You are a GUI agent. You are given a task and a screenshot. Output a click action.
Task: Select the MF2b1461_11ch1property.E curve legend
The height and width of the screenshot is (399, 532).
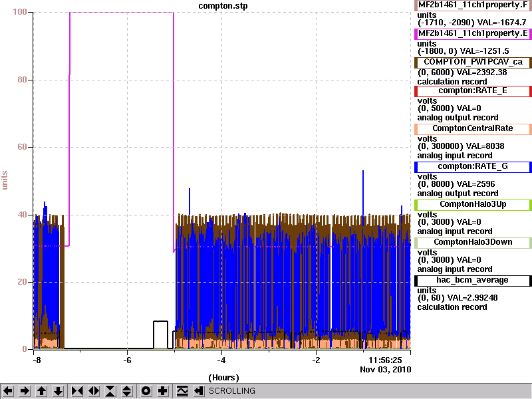pos(473,34)
